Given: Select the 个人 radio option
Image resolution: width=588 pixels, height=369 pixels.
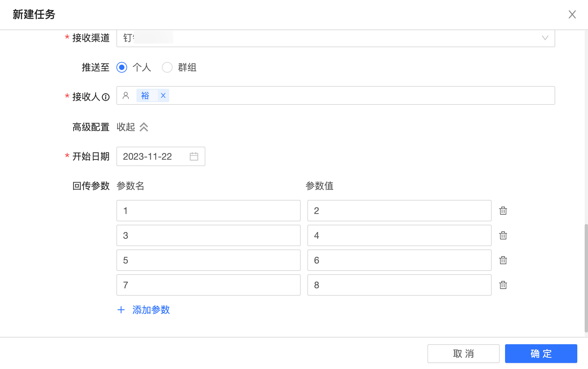Looking at the screenshot, I should [x=122, y=67].
